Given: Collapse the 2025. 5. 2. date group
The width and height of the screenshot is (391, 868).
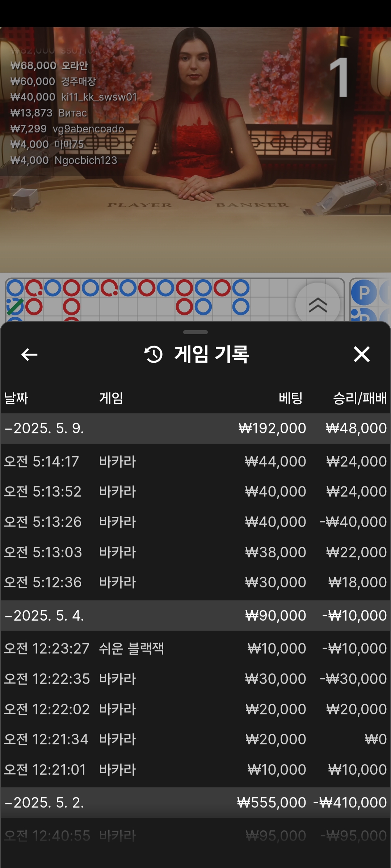Looking at the screenshot, I should 195,803.
